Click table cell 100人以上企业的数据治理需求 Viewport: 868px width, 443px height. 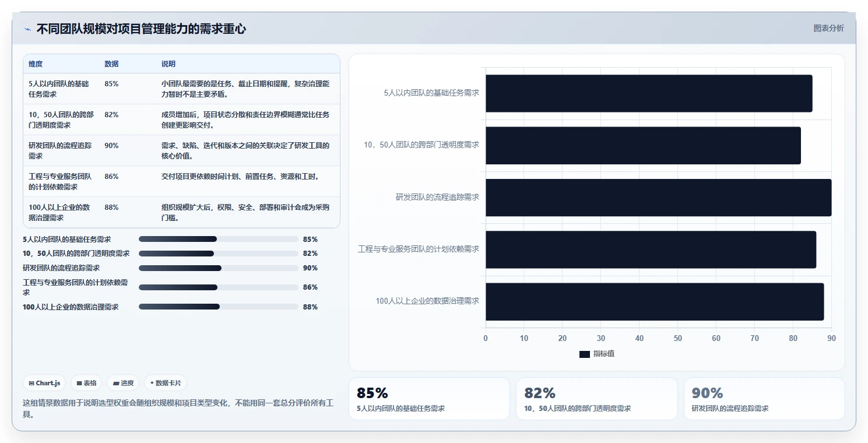[61, 212]
